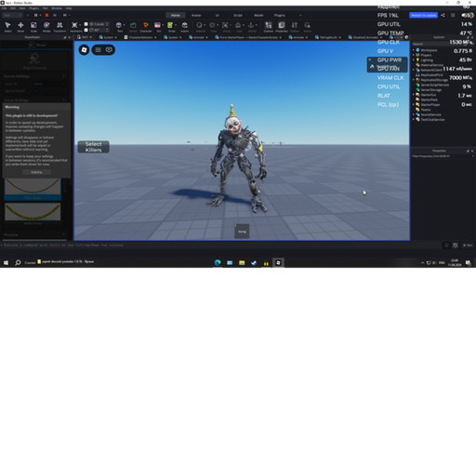Screen dimensions: 476x476
Task: Open Steam from the taskbar
Action: [x=254, y=263]
